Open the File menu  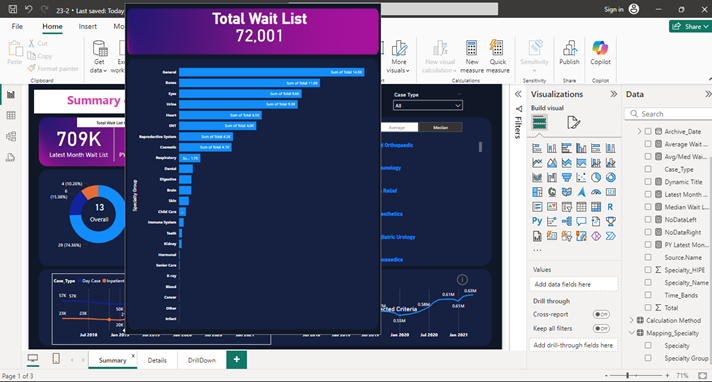tap(17, 26)
